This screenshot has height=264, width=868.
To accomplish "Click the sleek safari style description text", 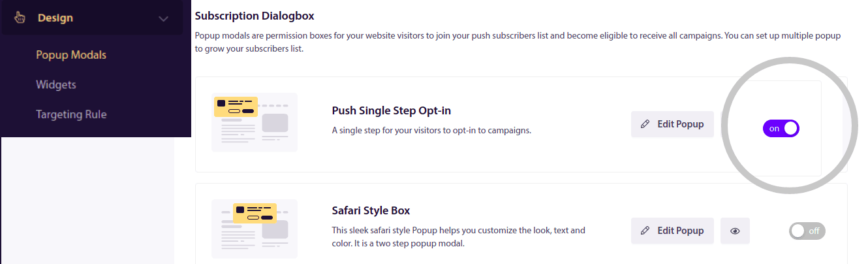I will tap(458, 237).
